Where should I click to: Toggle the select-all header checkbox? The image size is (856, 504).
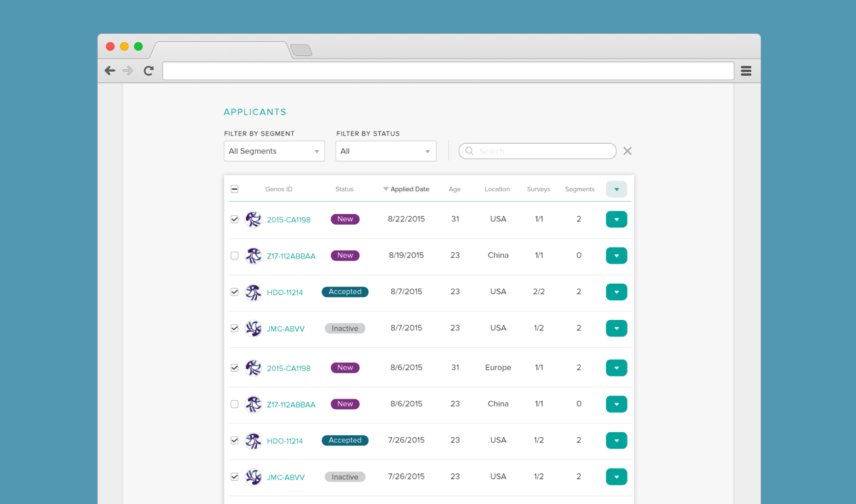[x=234, y=189]
